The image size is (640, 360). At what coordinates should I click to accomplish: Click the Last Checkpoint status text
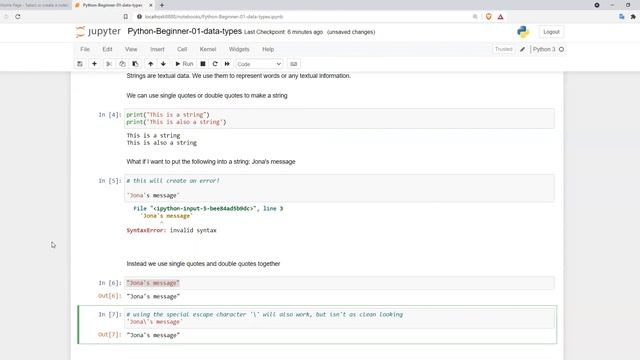(283, 32)
